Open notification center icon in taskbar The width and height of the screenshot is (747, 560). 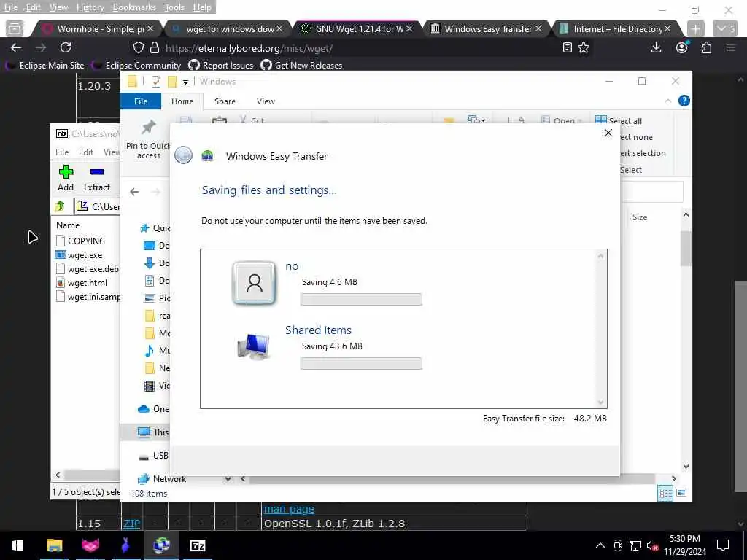(723, 545)
